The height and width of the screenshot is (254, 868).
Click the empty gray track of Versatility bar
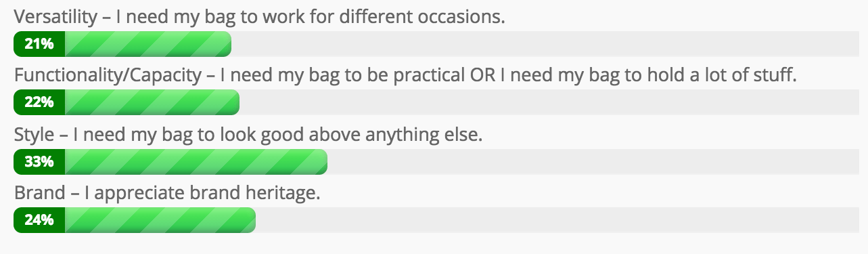click(x=545, y=44)
